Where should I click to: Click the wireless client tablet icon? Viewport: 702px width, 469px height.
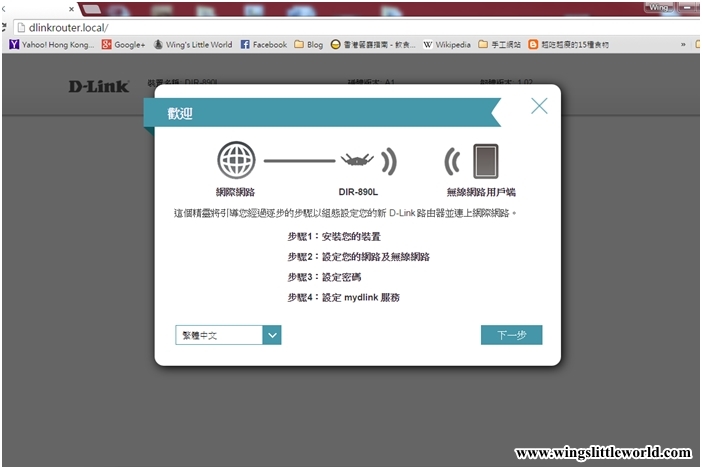485,160
